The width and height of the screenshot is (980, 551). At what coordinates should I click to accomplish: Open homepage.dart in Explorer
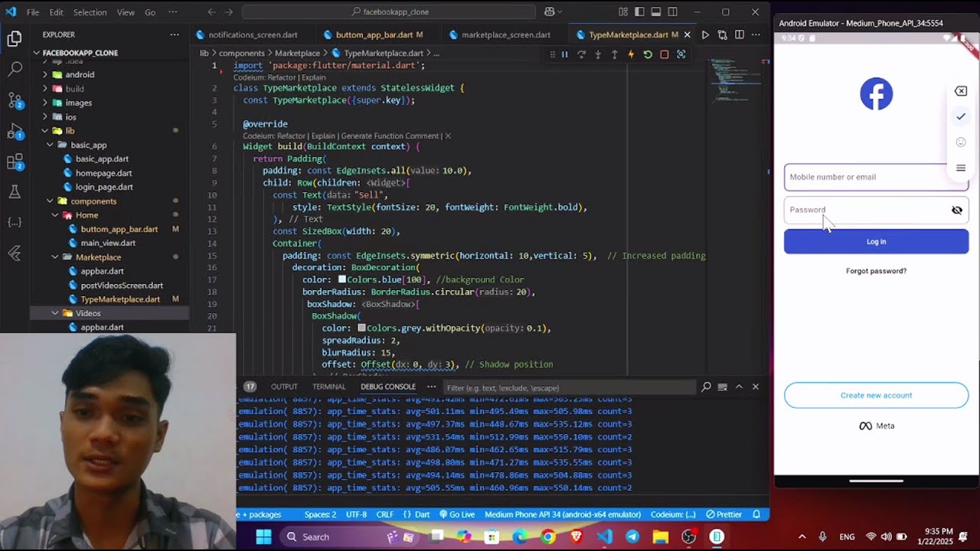[103, 173]
